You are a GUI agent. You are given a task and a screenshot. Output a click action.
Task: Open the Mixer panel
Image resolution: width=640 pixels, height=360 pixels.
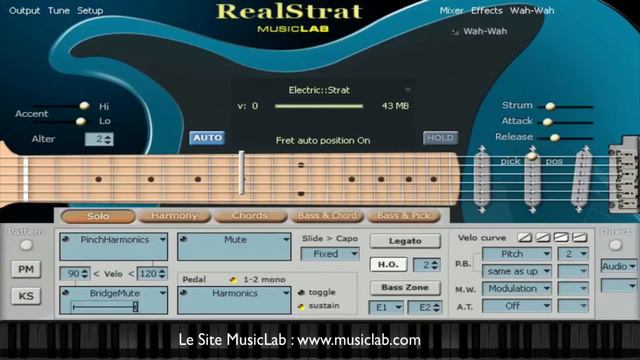coord(452,11)
